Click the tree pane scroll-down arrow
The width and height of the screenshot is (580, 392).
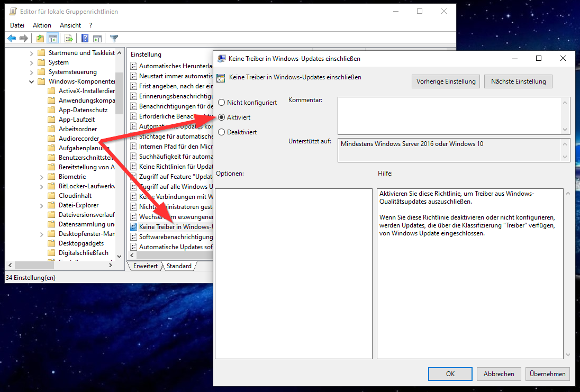119,256
